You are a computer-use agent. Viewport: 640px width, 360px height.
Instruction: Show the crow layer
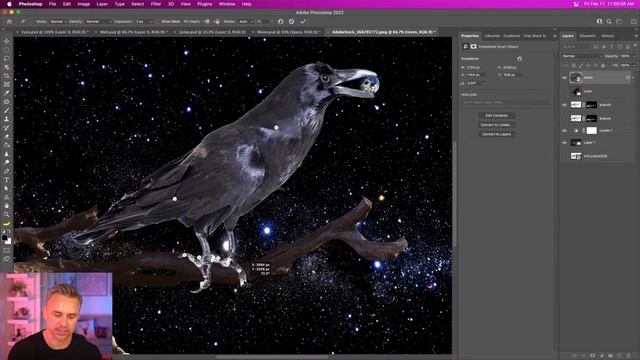click(x=564, y=91)
